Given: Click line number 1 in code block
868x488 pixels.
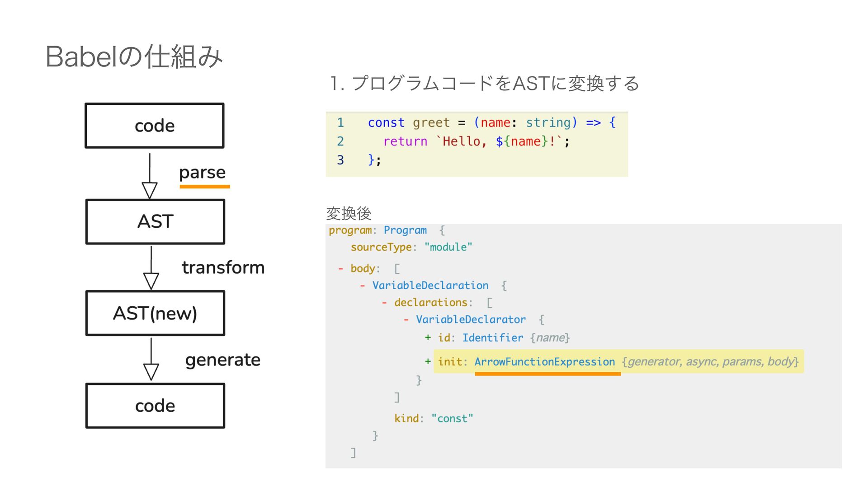Looking at the screenshot, I should coord(340,123).
